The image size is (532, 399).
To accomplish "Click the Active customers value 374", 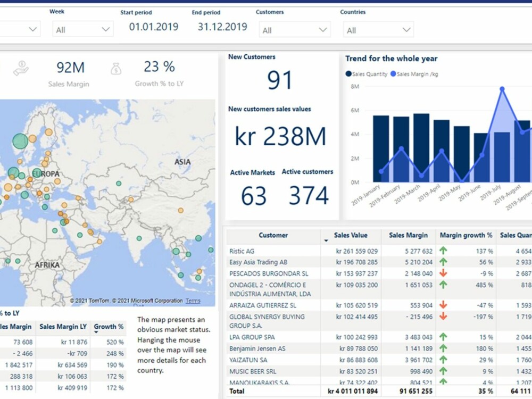I will pos(309,195).
